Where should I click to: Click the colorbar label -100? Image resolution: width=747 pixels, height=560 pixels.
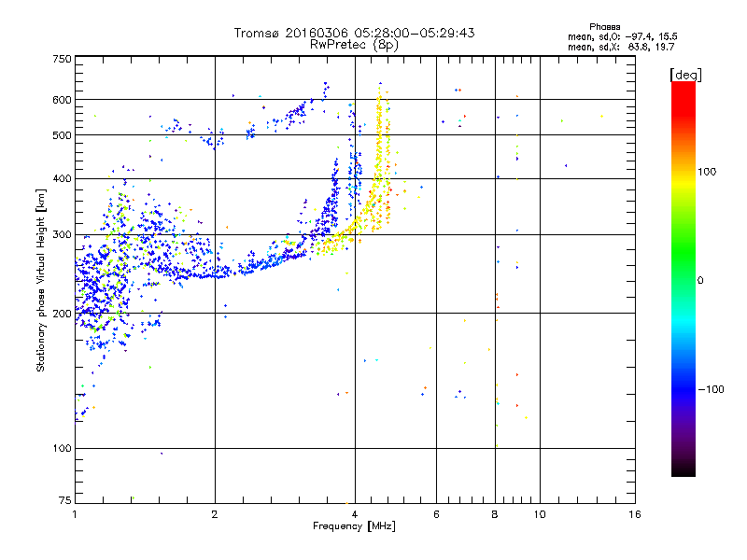pos(711,389)
